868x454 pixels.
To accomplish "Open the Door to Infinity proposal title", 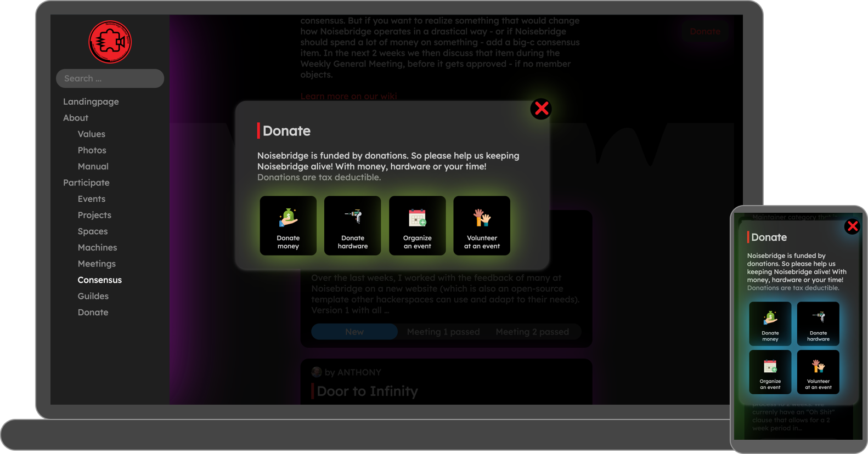I will [x=367, y=391].
